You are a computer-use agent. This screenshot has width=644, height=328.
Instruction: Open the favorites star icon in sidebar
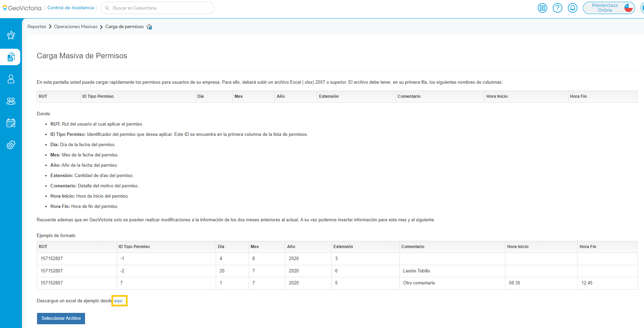[x=11, y=35]
